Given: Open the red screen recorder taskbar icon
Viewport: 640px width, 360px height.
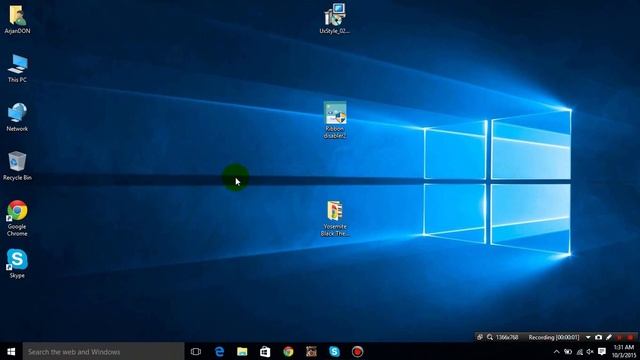Looking at the screenshot, I should 357,351.
